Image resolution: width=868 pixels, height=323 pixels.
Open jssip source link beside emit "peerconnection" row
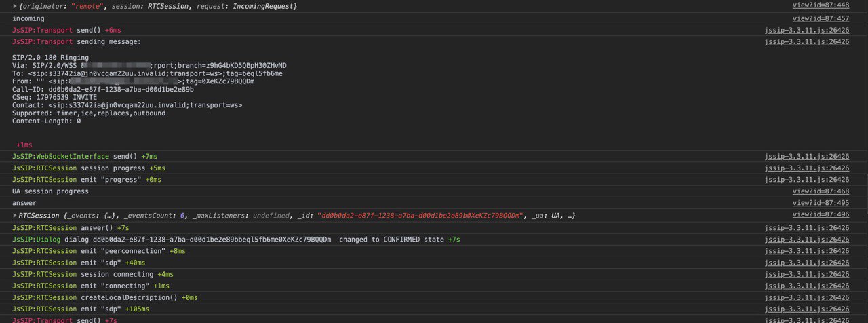[x=807, y=251]
